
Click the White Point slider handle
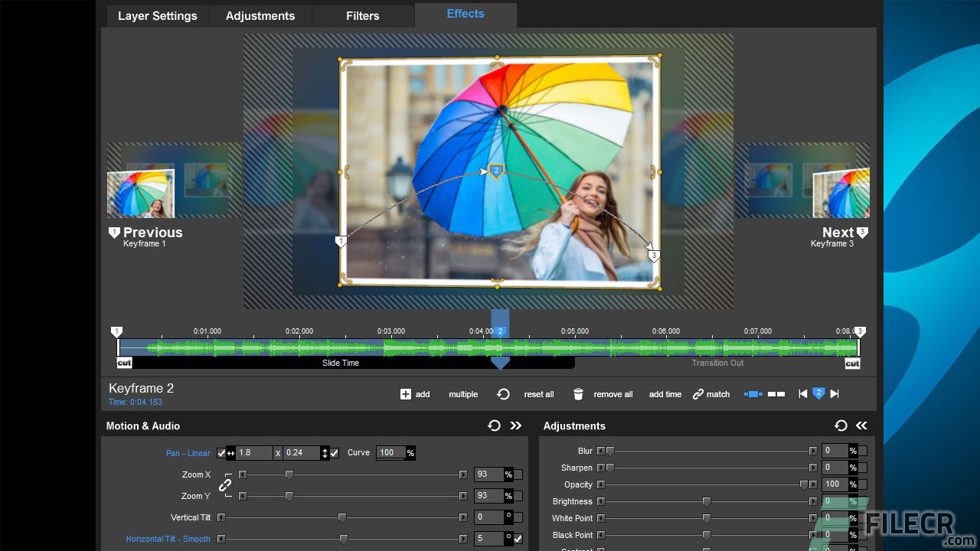point(707,518)
